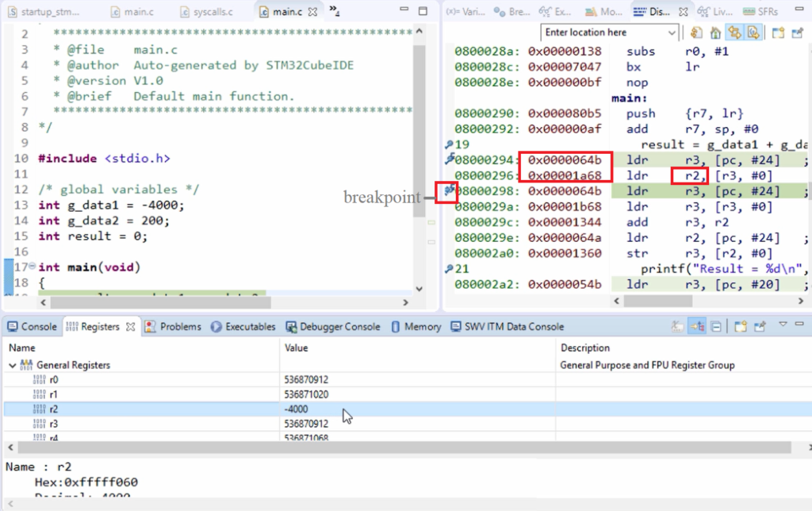The image size is (812, 511).
Task: Open the Enter location dropdown arrow
Action: tap(672, 33)
